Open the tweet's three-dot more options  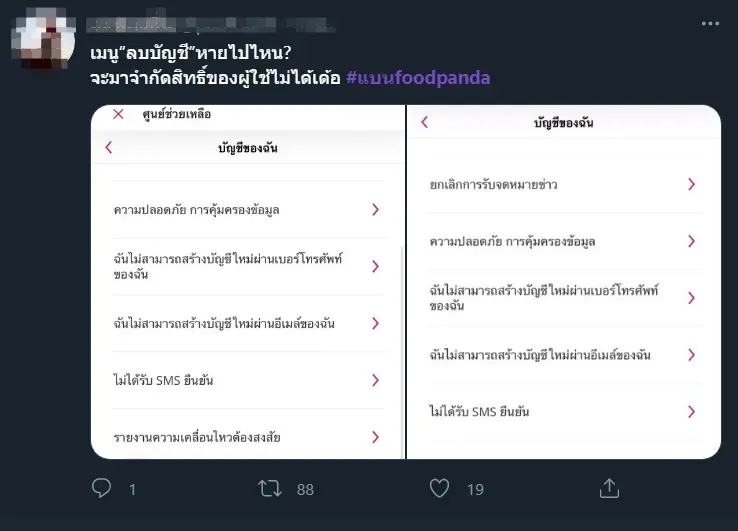(710, 22)
